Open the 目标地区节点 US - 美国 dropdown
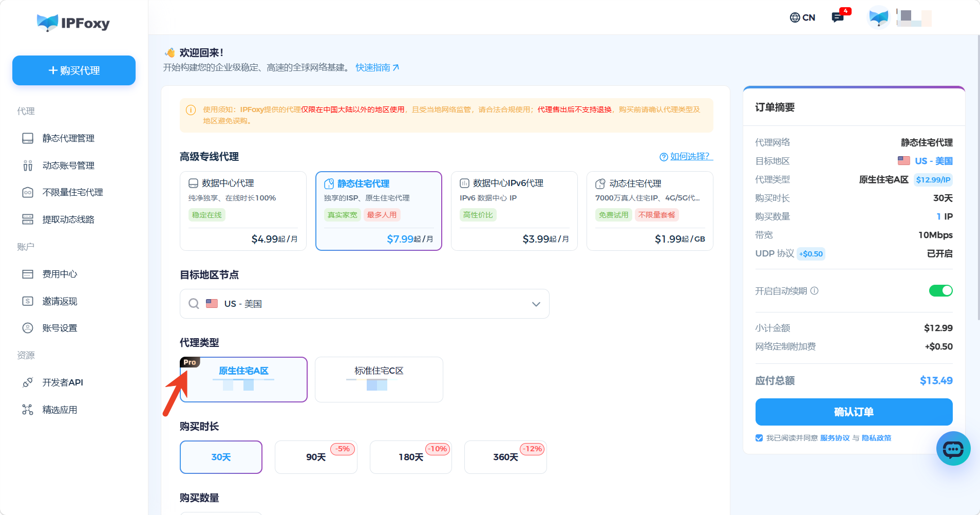Screen dimensions: 980x515 point(365,304)
